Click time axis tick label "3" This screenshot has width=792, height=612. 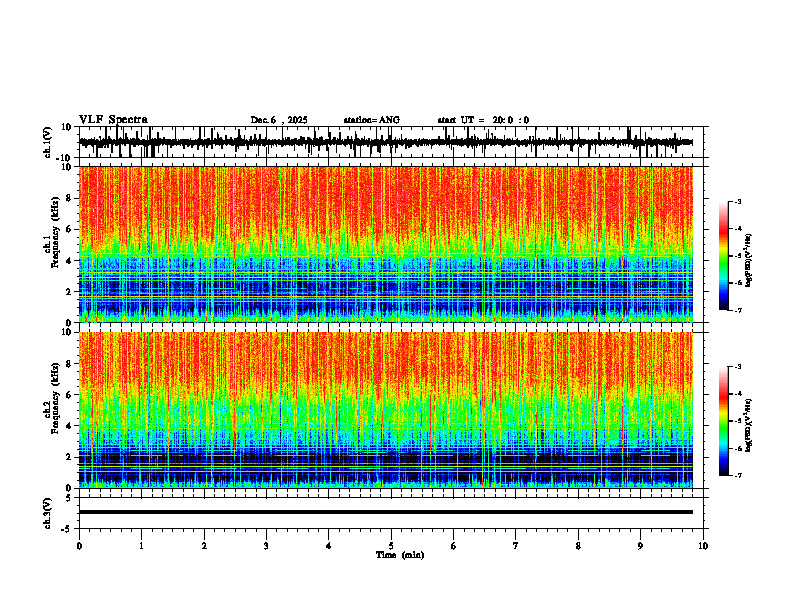pos(266,546)
